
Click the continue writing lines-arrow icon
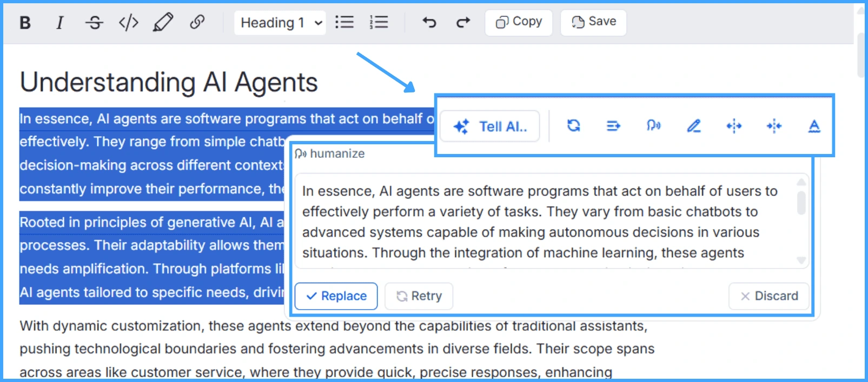pos(613,126)
